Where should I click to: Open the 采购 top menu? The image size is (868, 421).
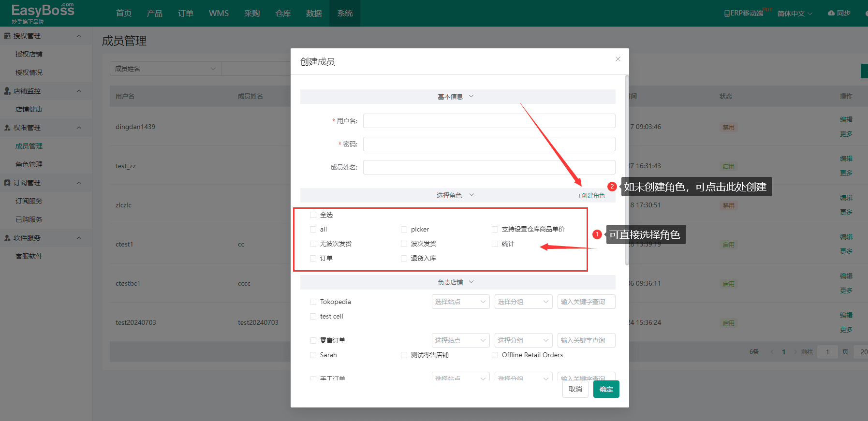(252, 13)
